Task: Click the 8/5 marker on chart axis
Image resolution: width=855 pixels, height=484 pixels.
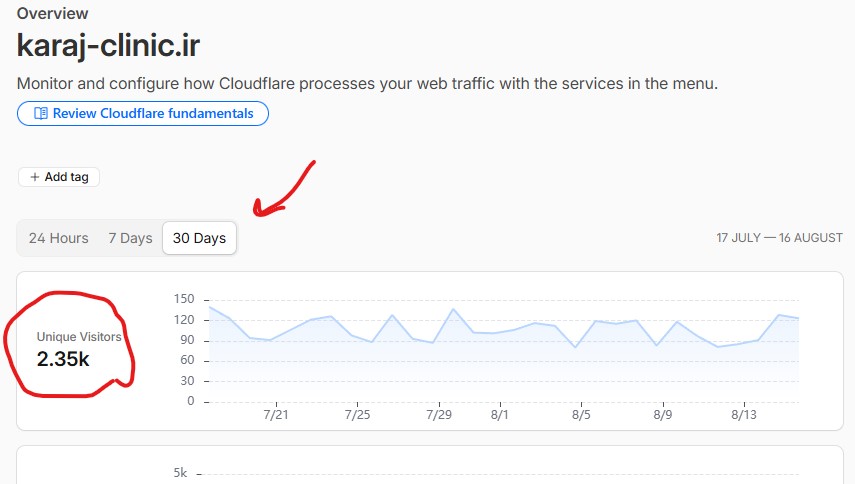Action: (581, 415)
